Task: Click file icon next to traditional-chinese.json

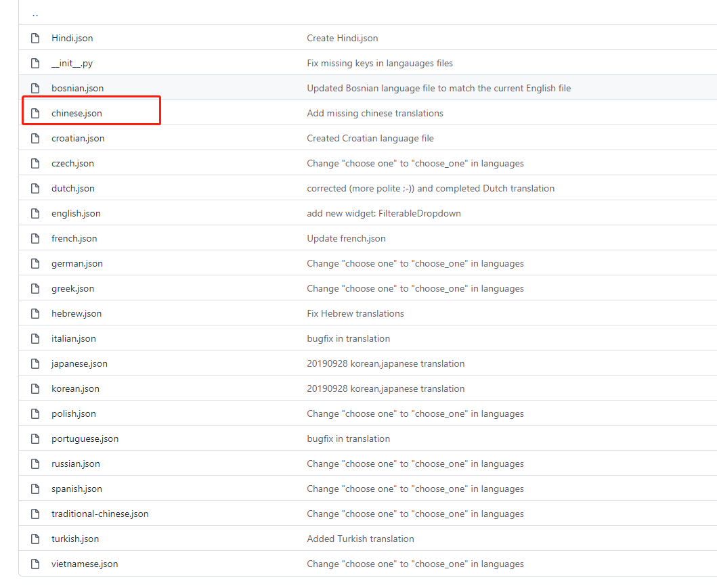Action: coord(35,514)
